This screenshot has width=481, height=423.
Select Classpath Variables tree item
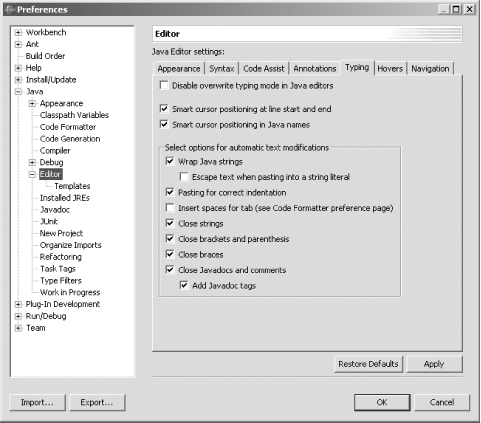coord(74,115)
